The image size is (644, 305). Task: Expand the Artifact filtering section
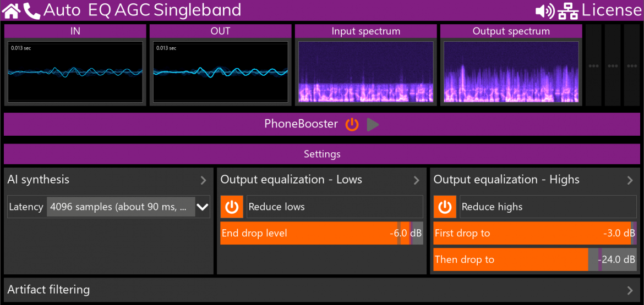tap(630, 290)
